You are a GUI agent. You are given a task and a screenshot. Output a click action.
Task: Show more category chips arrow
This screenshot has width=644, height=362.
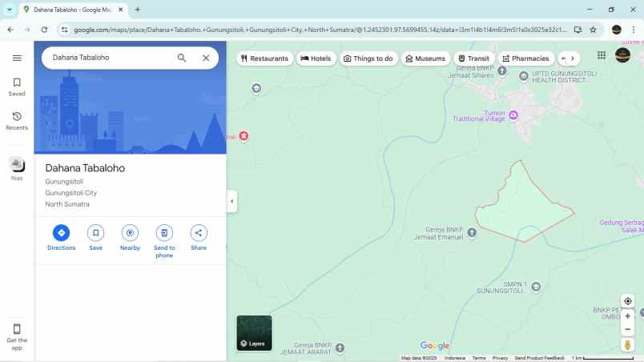coord(572,58)
